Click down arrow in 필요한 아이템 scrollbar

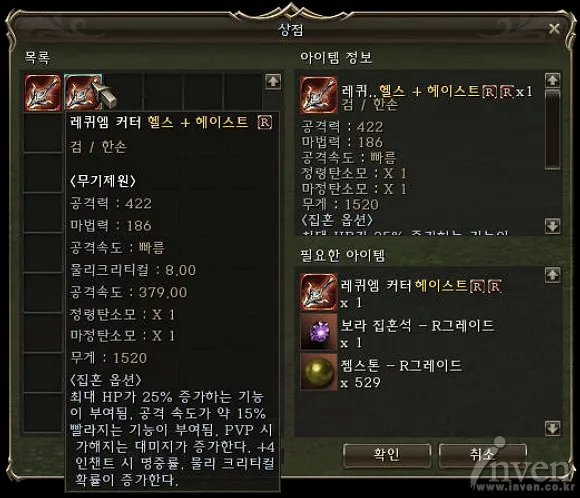point(553,428)
